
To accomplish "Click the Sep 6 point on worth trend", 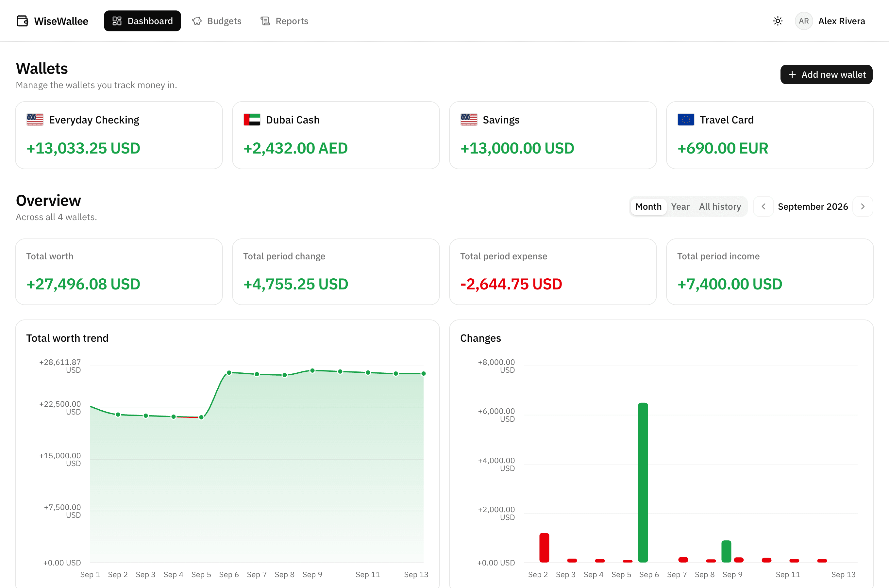I will 229,373.
